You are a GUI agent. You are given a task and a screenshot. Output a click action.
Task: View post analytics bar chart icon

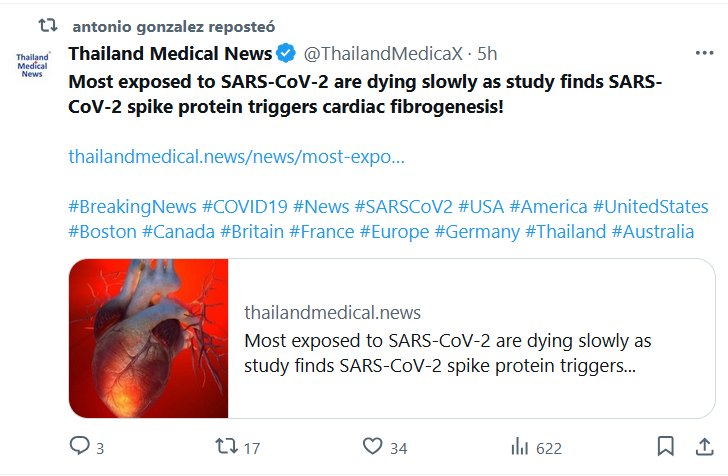pyautogui.click(x=520, y=446)
